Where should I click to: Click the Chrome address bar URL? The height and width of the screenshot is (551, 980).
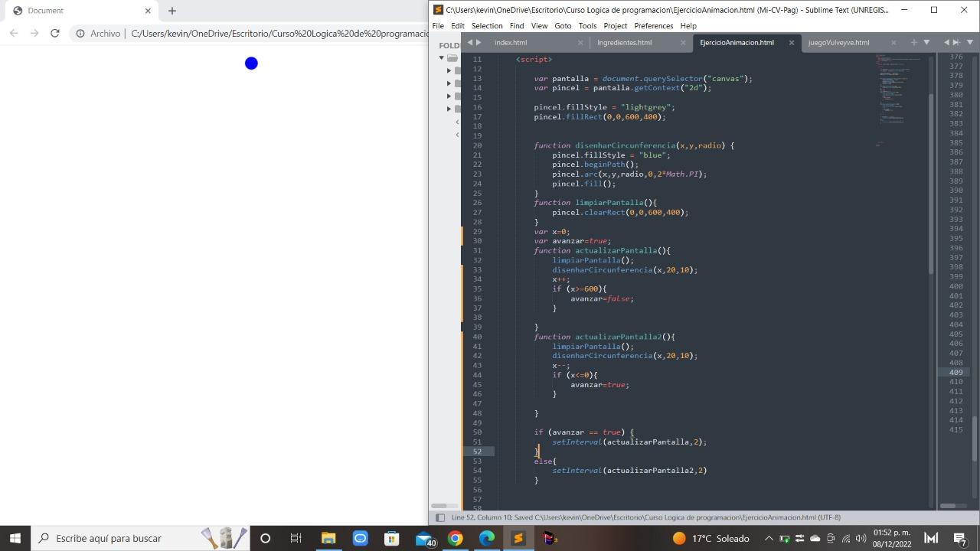tap(279, 34)
